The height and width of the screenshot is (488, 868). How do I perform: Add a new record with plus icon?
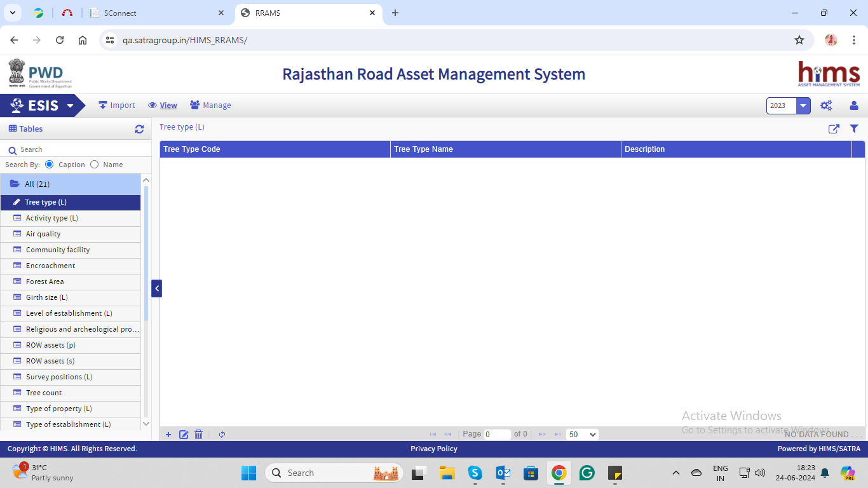click(168, 435)
